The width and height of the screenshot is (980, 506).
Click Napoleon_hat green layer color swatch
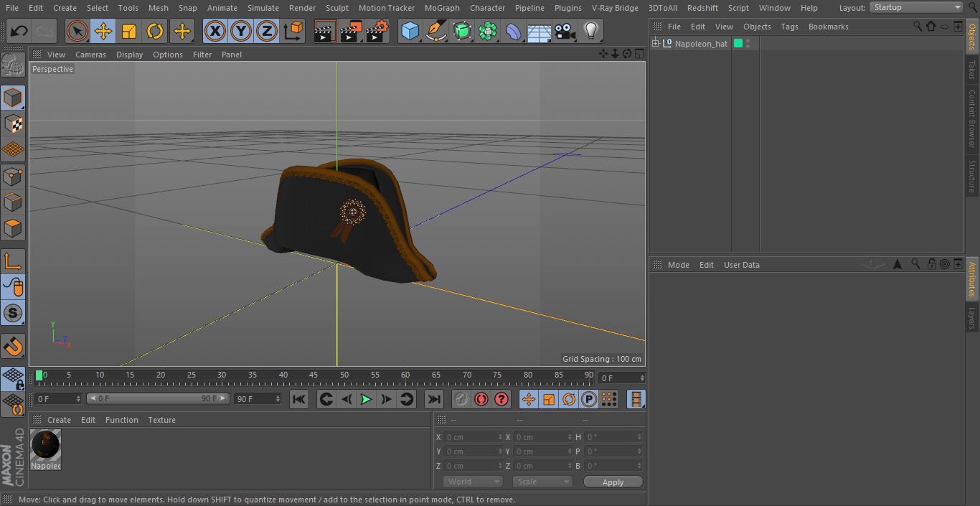point(738,44)
